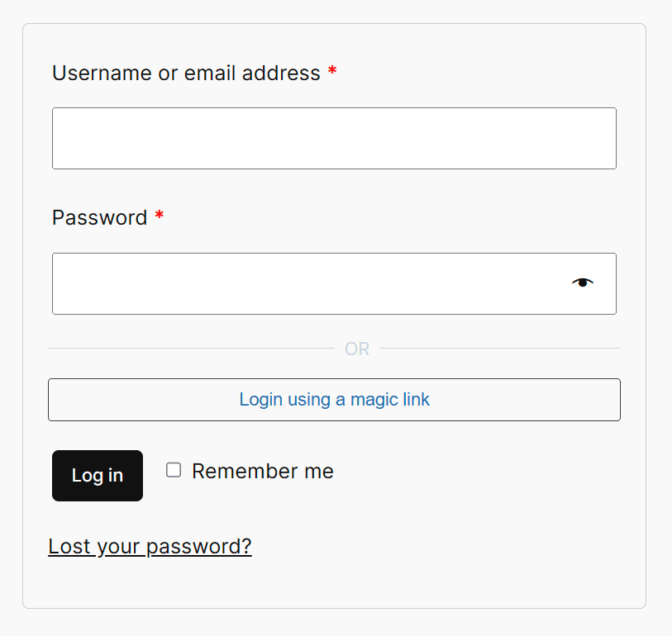The height and width of the screenshot is (636, 672).
Task: Click the OR divider text
Action: coord(356,349)
